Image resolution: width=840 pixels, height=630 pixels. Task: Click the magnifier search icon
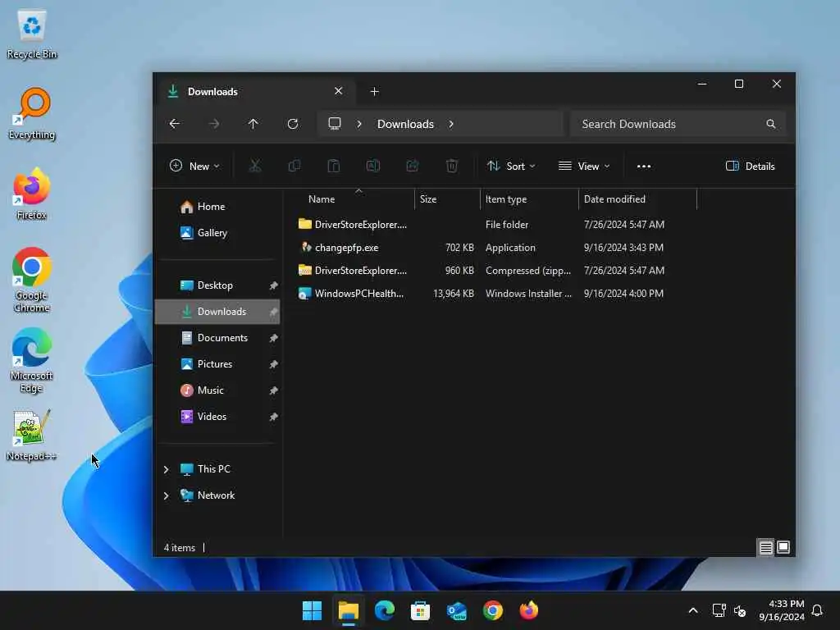click(x=770, y=124)
